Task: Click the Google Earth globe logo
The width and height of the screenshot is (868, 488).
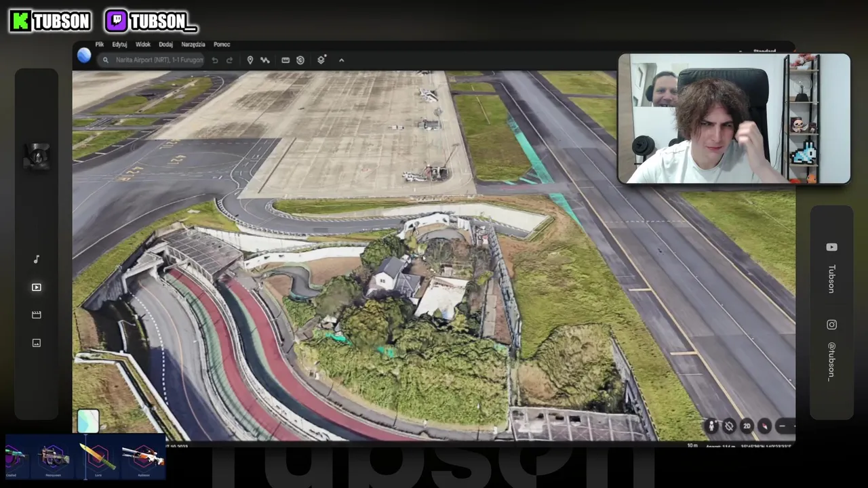Action: click(x=84, y=56)
